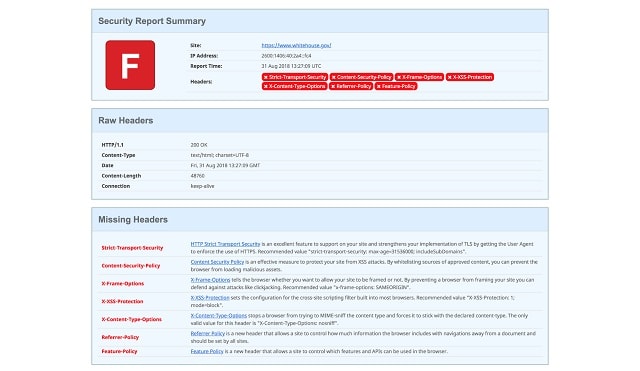Image resolution: width=640 pixels, height=371 pixels.
Task: Click the 'IP Address:' label in summary
Action: point(204,56)
